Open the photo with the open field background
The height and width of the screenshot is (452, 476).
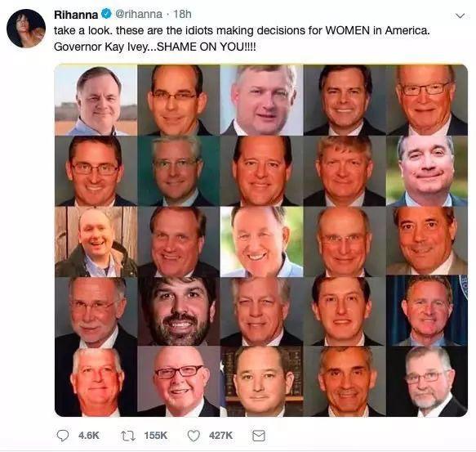[96, 100]
